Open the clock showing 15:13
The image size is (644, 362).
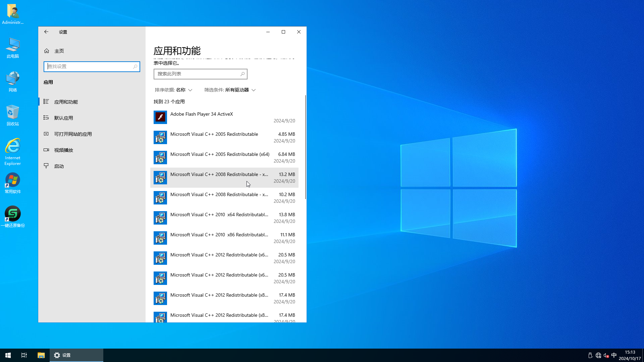coord(630,355)
